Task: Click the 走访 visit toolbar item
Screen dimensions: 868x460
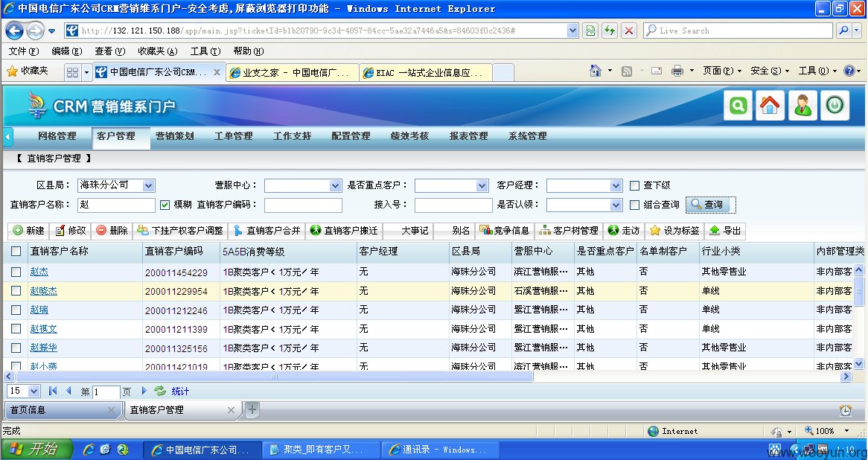Action: (x=624, y=230)
